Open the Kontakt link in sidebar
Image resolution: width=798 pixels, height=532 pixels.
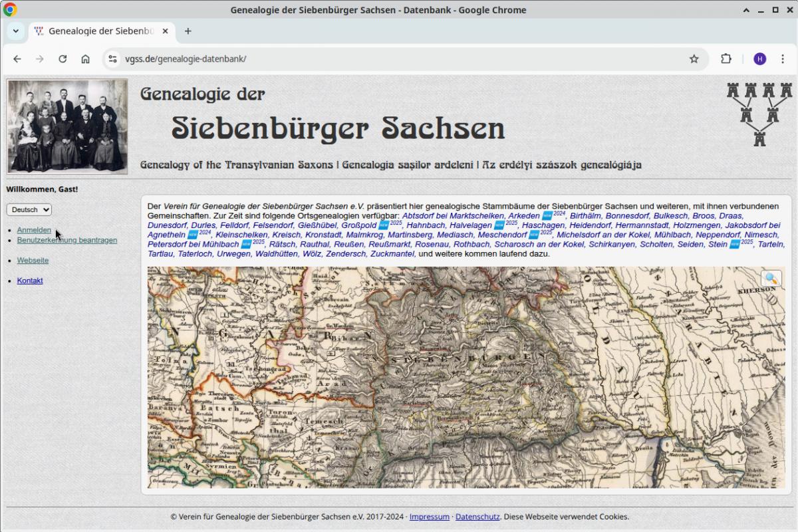30,281
